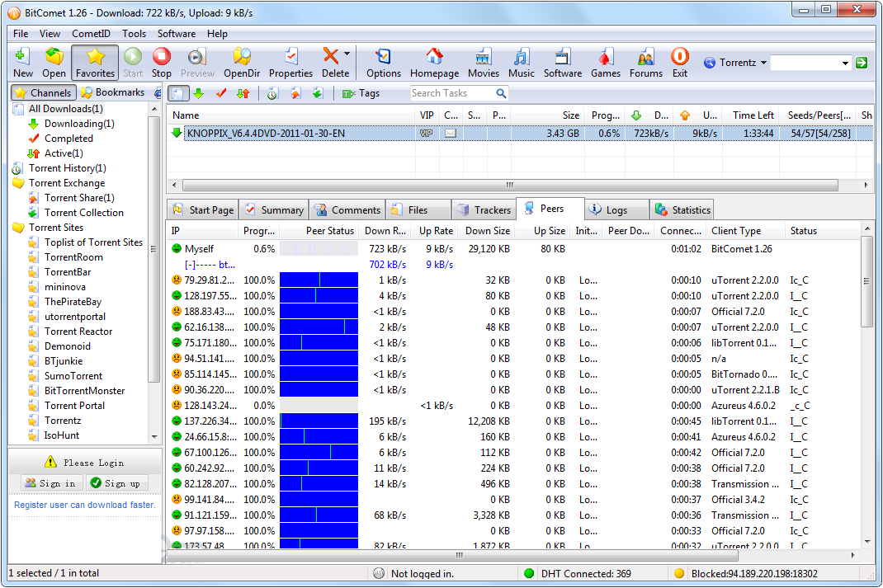883x588 pixels.
Task: Click Register user can download faster link
Action: pyautogui.click(x=84, y=505)
